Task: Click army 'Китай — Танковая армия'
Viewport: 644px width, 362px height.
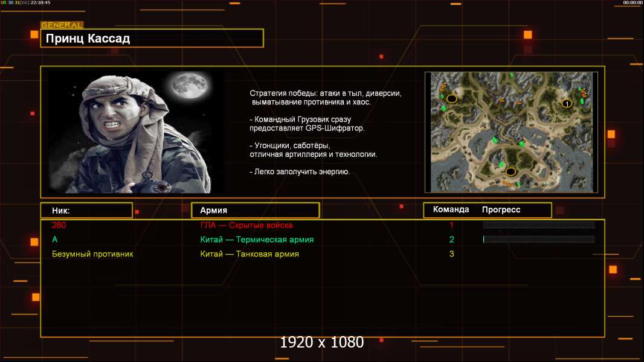Action: pos(250,254)
